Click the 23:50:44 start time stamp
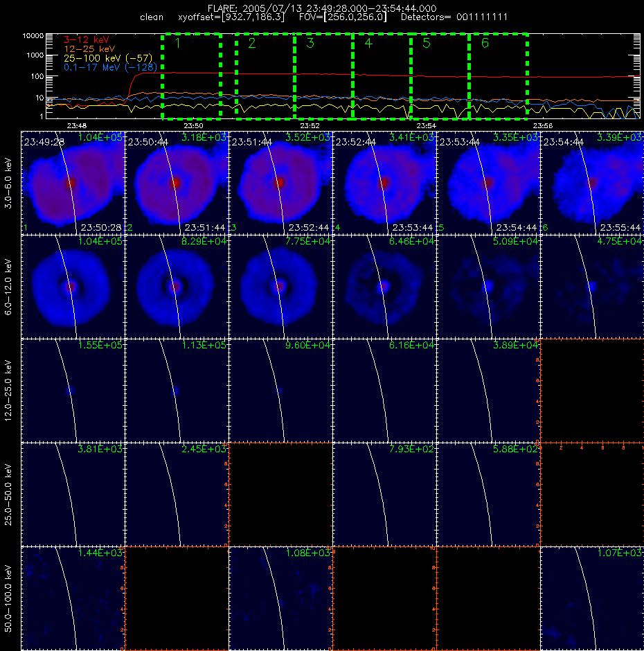The height and width of the screenshot is (651, 644). (x=147, y=142)
